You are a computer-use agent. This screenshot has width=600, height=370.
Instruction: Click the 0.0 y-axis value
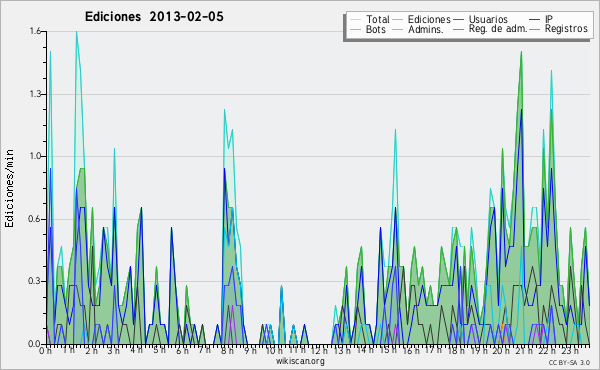tap(35, 344)
